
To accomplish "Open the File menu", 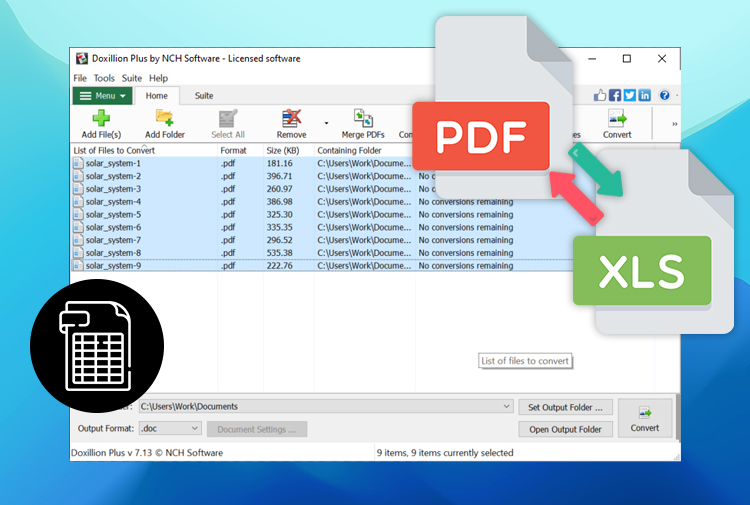I will point(80,78).
